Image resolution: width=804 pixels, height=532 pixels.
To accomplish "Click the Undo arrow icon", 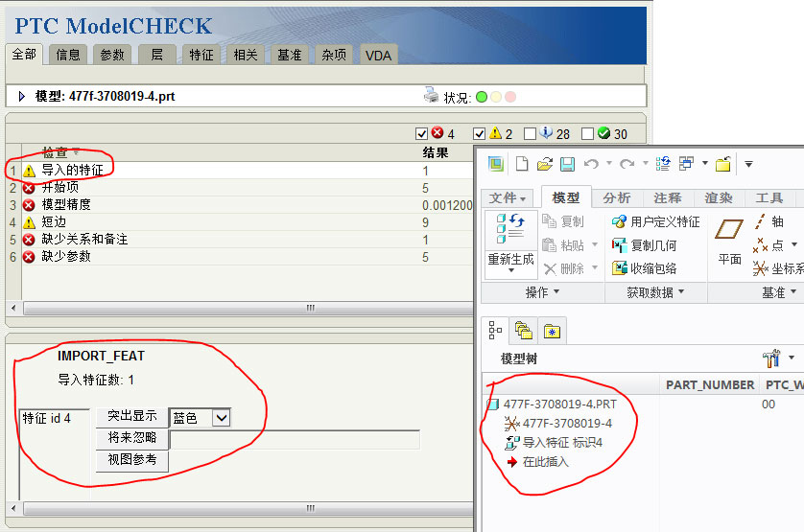I will [591, 164].
